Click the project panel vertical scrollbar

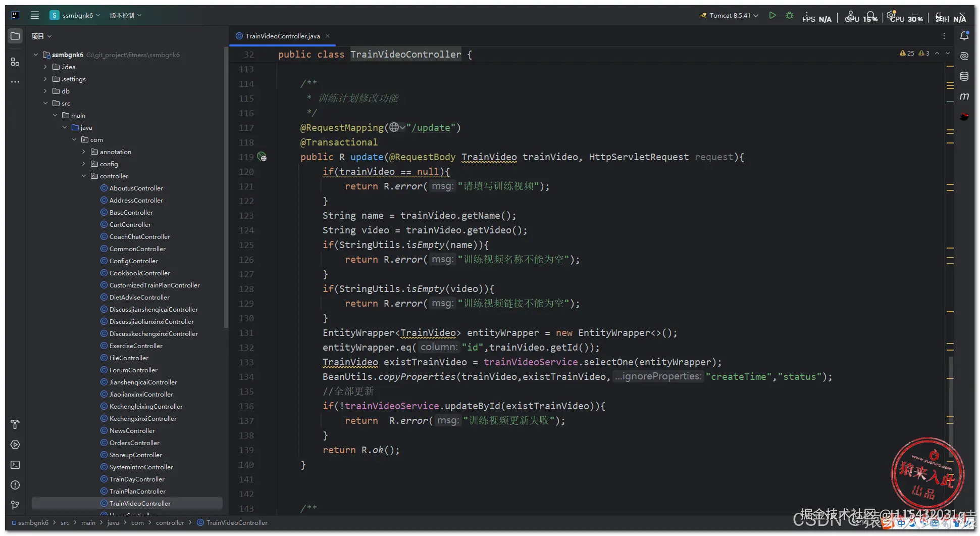pos(226,187)
